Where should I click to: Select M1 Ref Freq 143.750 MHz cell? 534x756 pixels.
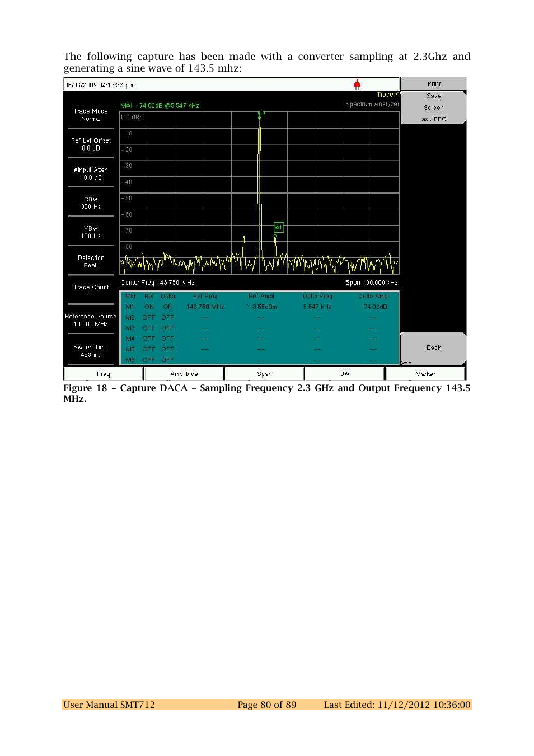[205, 307]
